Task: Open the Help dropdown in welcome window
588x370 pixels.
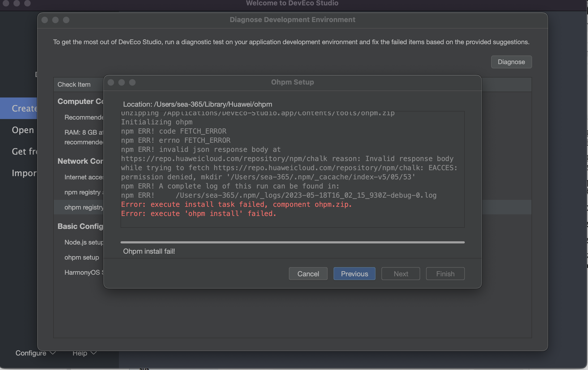Action: [84, 353]
